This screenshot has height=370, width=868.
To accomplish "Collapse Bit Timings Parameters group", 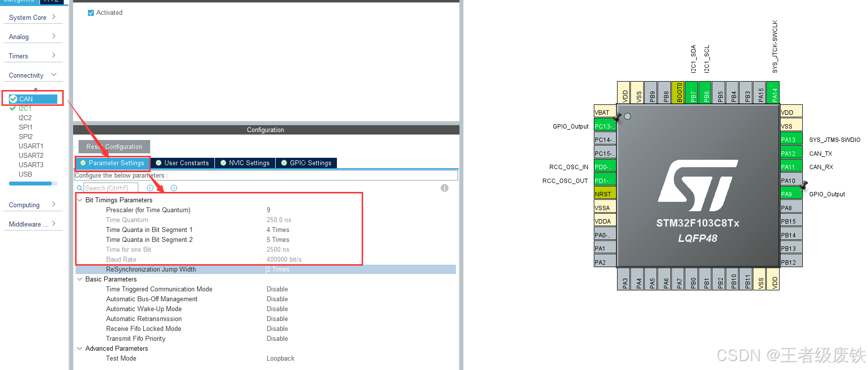I will point(80,200).
